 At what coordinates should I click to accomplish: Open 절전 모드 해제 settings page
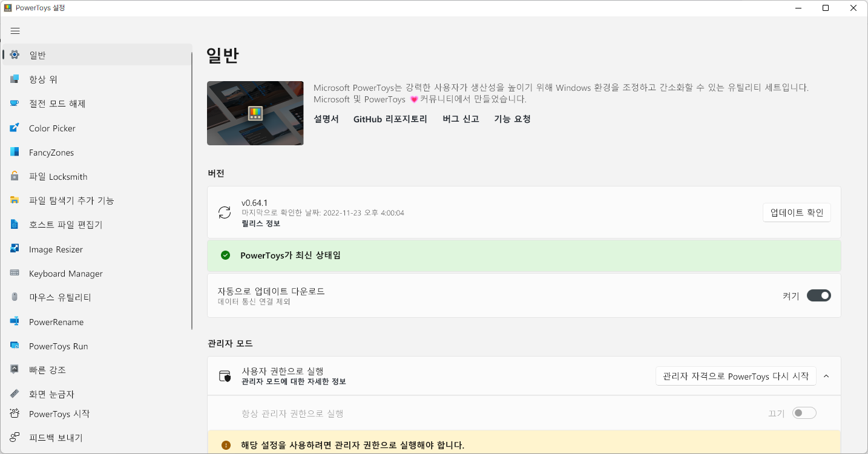point(97,104)
